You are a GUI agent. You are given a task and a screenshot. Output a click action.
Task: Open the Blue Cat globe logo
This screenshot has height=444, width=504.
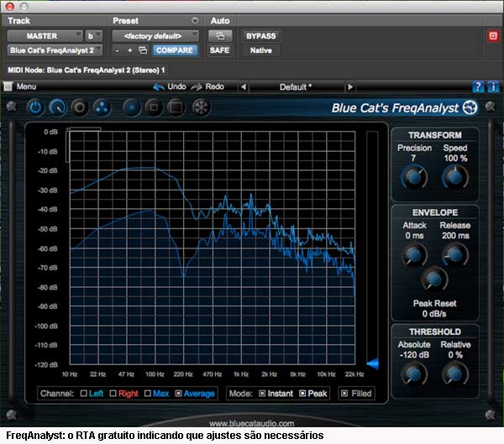point(470,107)
